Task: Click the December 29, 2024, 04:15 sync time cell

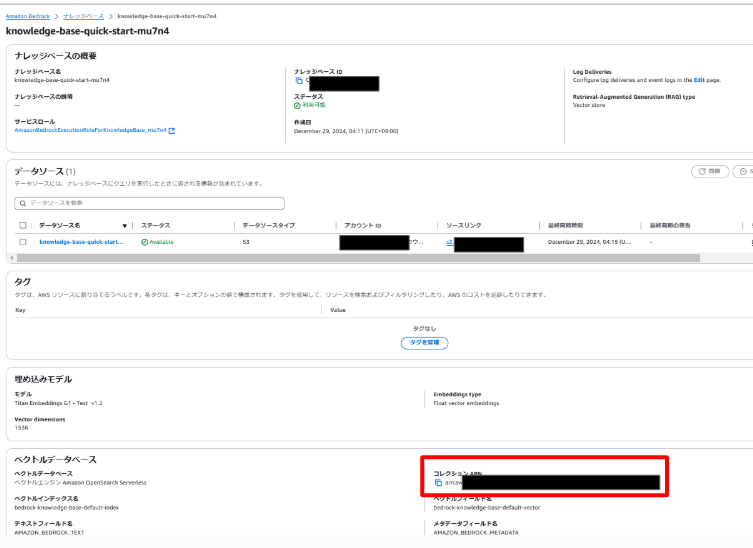Action: click(589, 242)
